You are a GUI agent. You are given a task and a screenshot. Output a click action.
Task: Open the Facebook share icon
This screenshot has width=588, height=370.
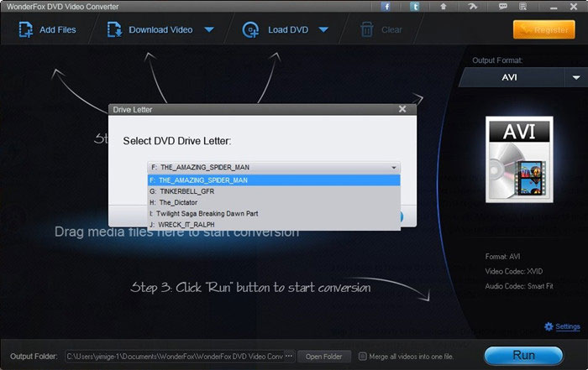(x=386, y=7)
